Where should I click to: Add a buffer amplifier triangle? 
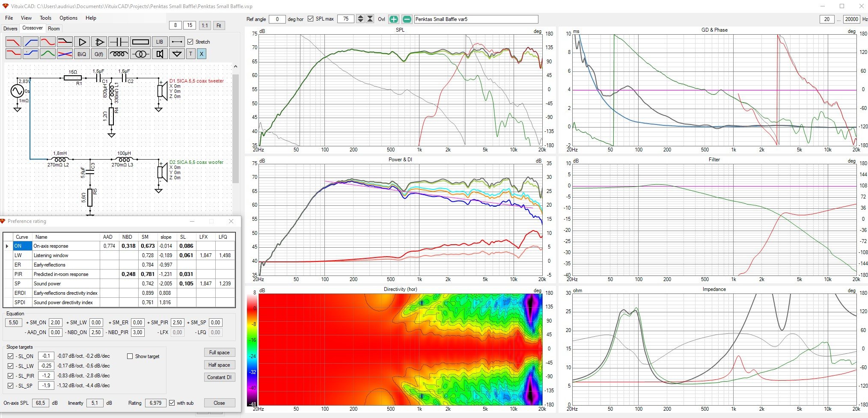[82, 42]
